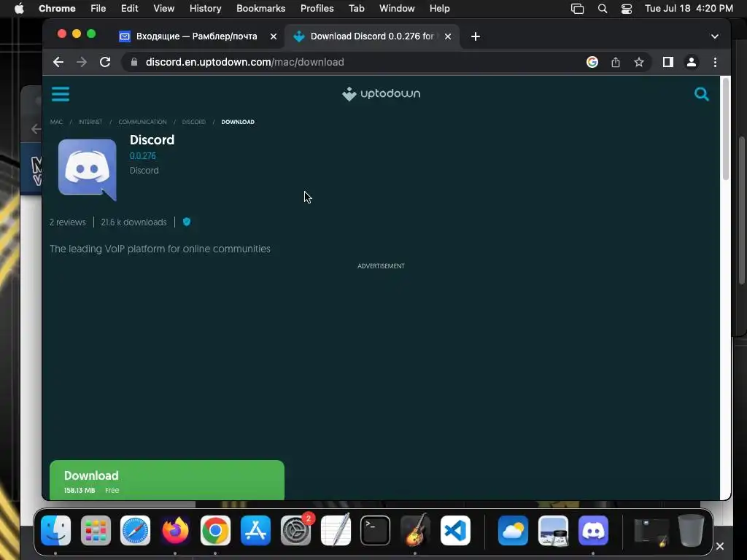The height and width of the screenshot is (560, 747).
Task: Open the Help menu
Action: point(439,8)
